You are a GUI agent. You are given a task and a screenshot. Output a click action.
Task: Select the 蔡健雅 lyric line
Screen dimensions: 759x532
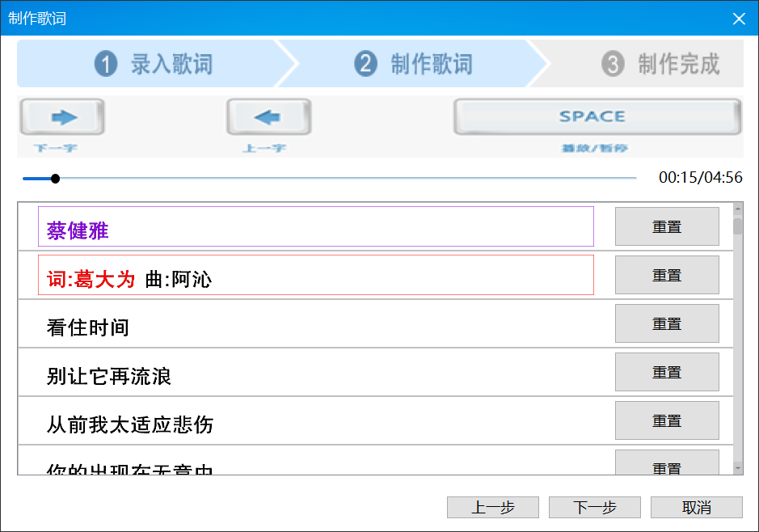(315, 227)
